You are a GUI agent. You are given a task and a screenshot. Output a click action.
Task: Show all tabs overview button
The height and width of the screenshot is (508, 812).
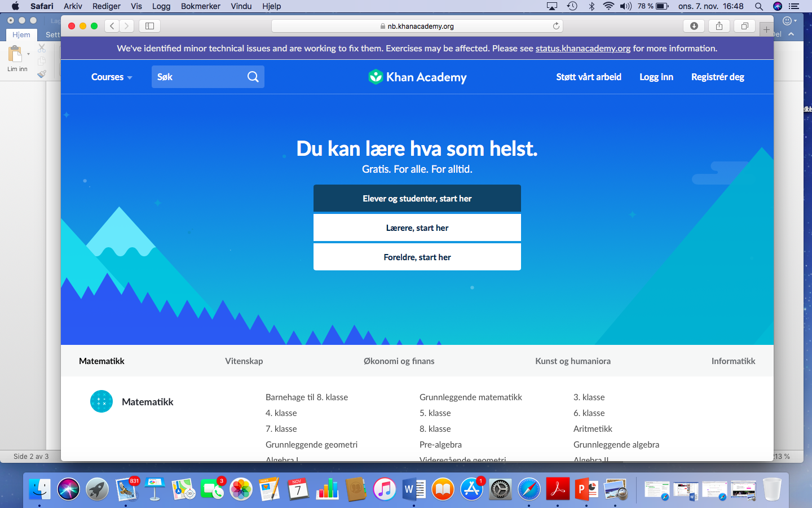point(745,26)
